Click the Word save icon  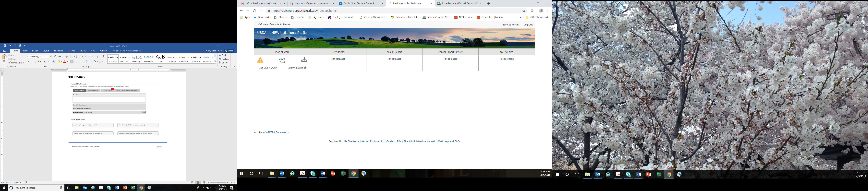click(x=5, y=46)
